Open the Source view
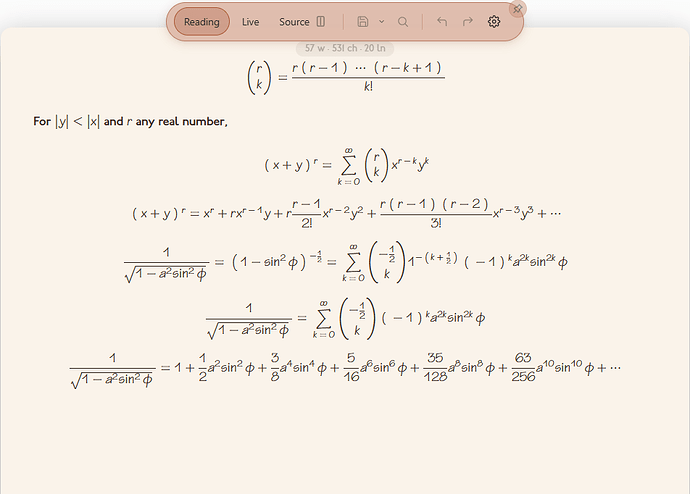690x494 pixels. (x=294, y=22)
